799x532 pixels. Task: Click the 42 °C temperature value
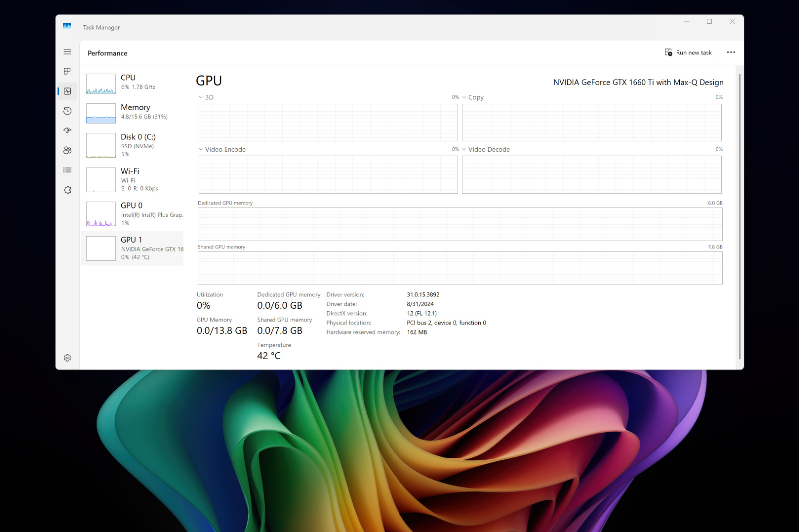[269, 356]
